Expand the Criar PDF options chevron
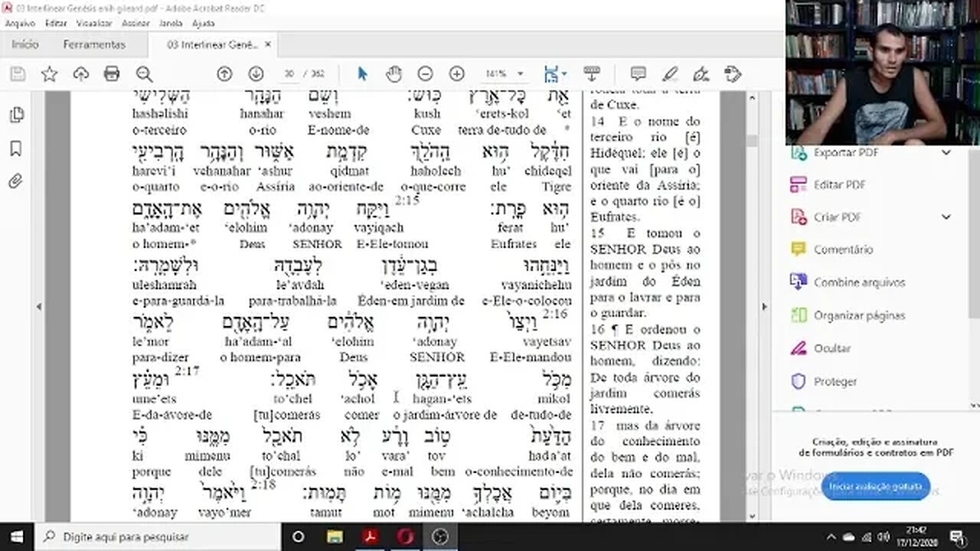 coord(946,217)
